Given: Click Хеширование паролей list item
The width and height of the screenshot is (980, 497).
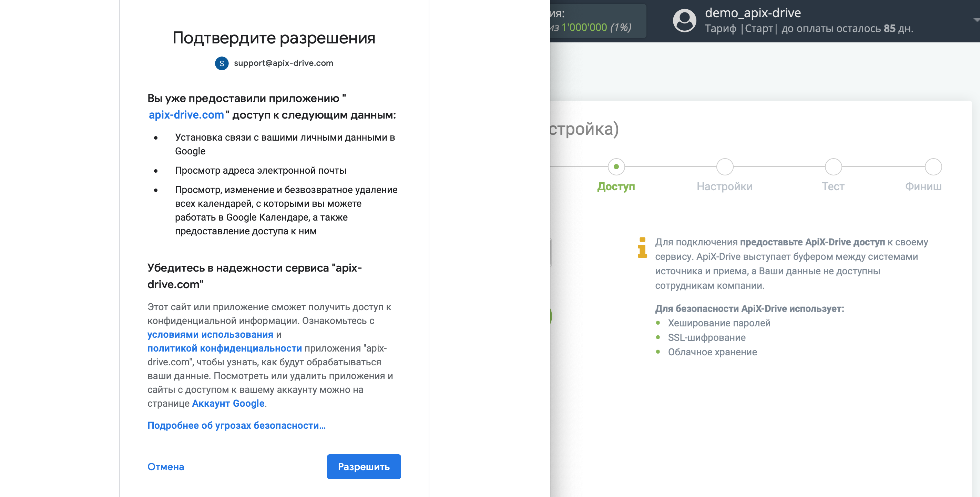Looking at the screenshot, I should (x=719, y=323).
